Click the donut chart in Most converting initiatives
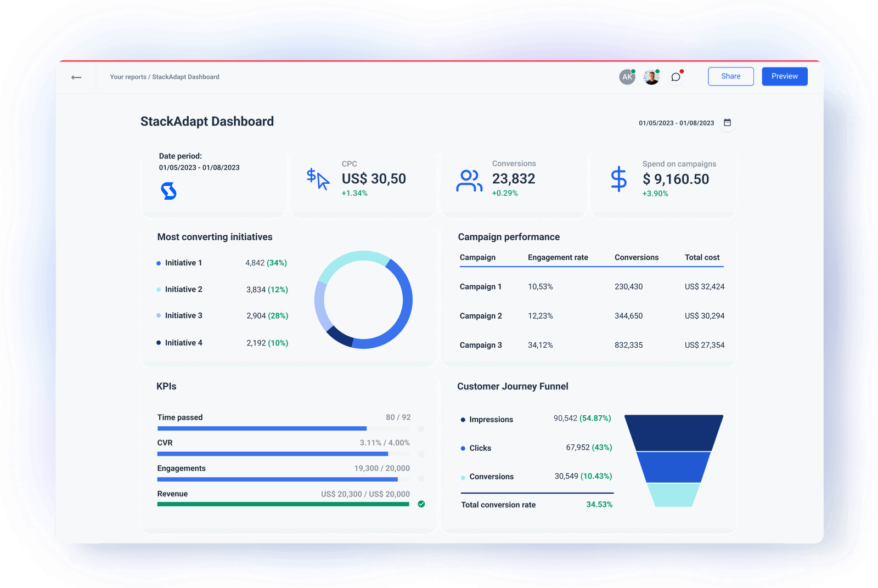This screenshot has width=878, height=588. [x=363, y=299]
